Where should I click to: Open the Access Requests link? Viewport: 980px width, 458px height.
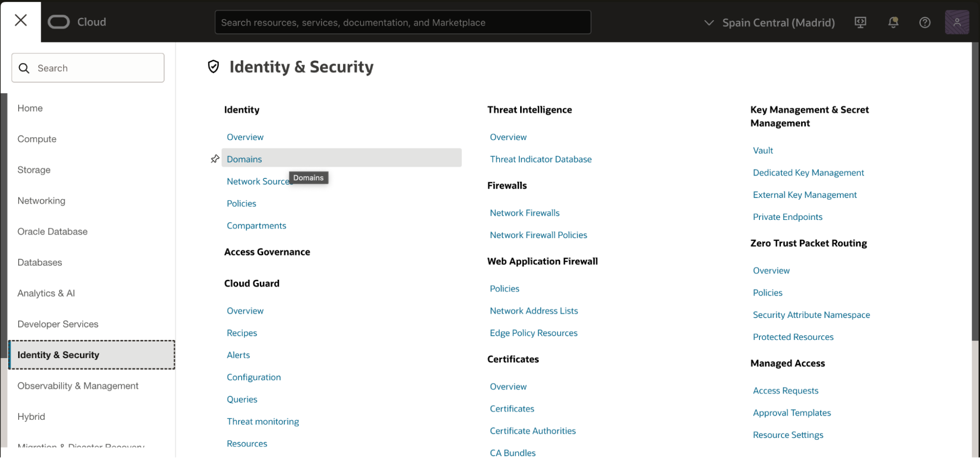coord(786,391)
